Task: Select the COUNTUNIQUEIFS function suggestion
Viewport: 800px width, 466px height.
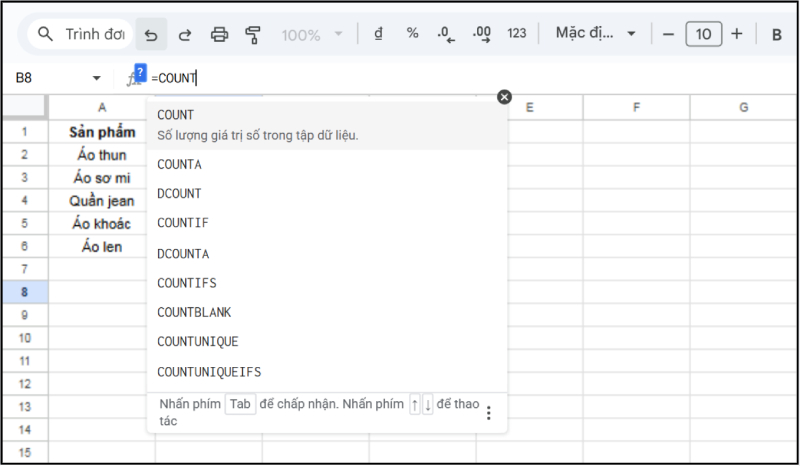Action: pos(327,372)
